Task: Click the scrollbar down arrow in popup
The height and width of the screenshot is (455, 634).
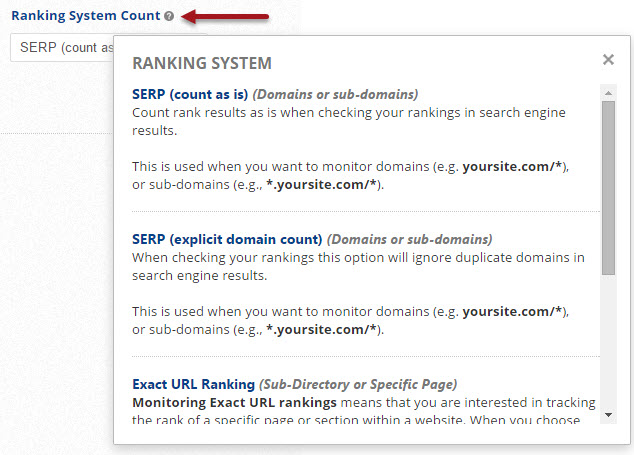Action: [607, 412]
